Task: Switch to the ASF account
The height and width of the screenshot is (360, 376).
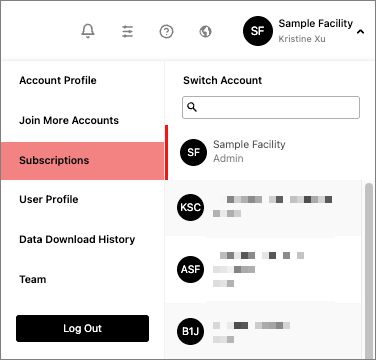Action: 263,269
